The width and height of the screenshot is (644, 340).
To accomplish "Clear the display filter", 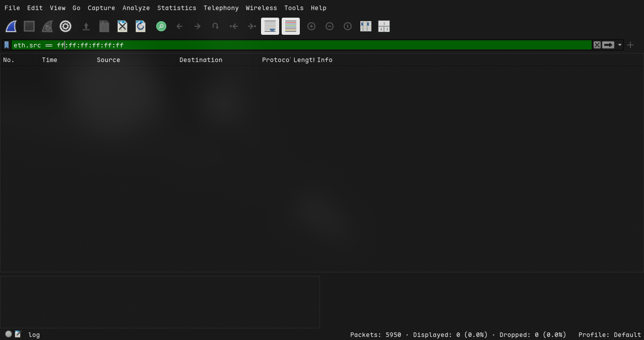I will pos(597,45).
